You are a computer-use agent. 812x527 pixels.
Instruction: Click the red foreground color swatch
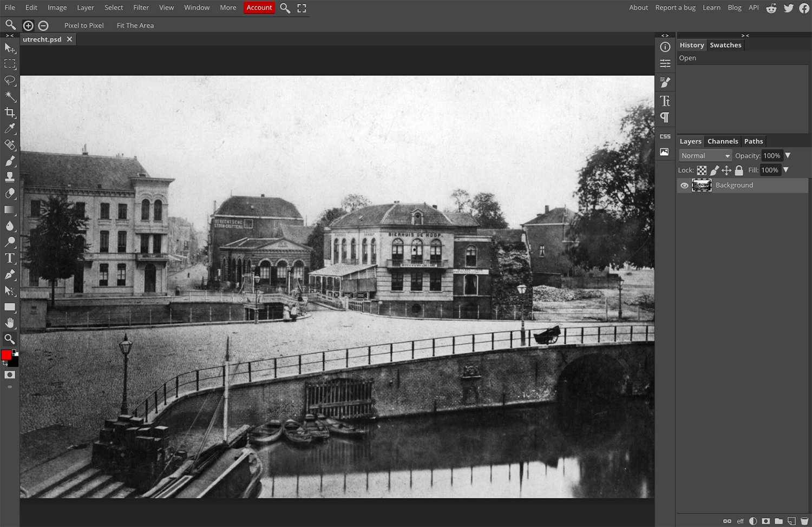point(6,355)
